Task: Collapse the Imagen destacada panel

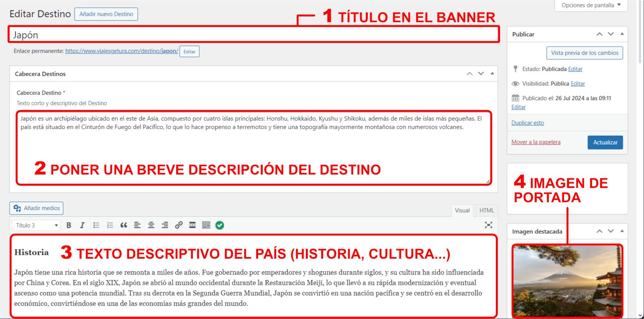Action: coord(622,231)
